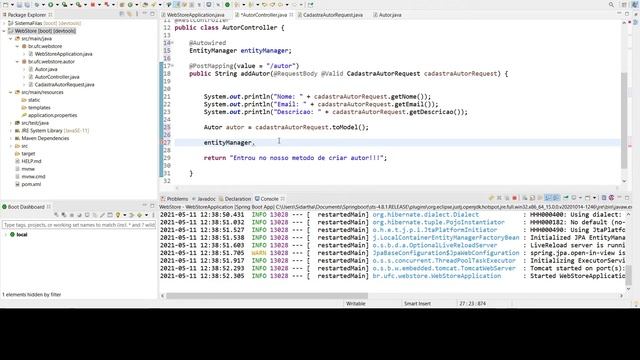Collapse the br.ufc.webstore.autor package

[18, 62]
